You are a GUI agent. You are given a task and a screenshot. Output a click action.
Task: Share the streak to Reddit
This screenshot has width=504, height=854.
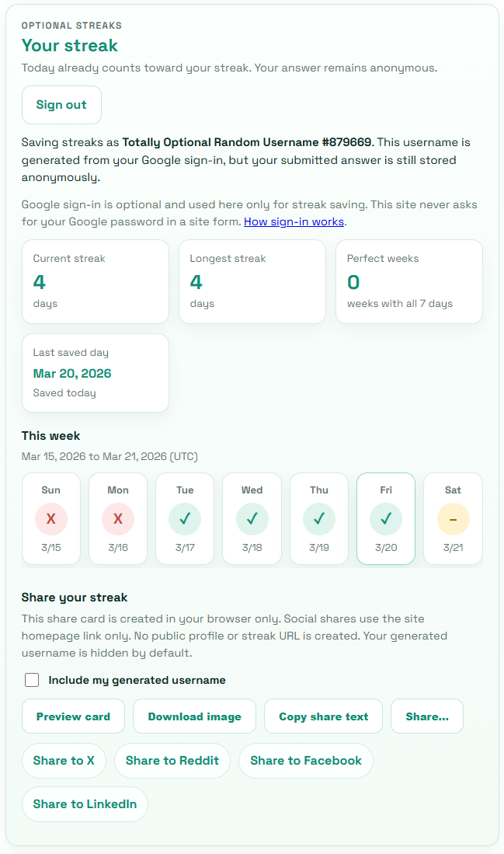(x=172, y=760)
